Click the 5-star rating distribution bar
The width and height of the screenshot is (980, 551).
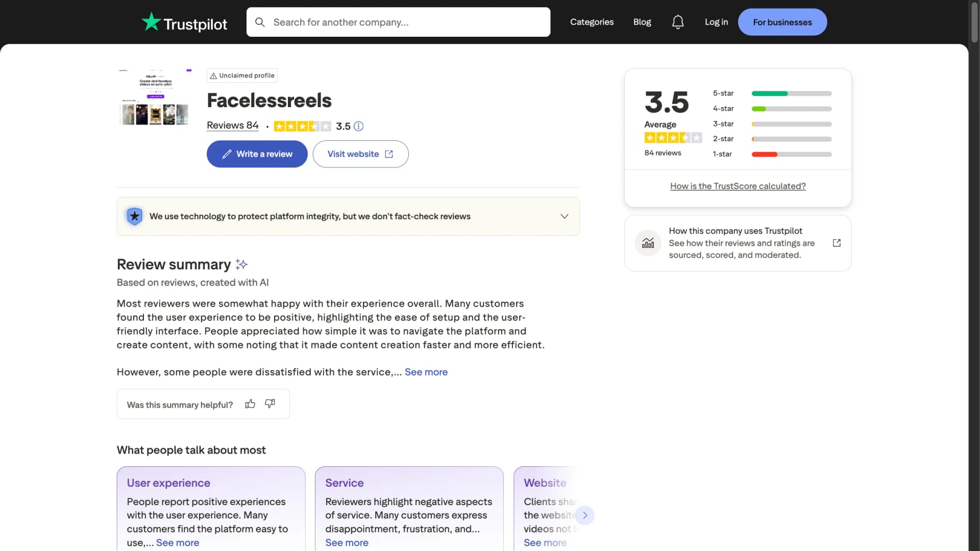(x=790, y=93)
